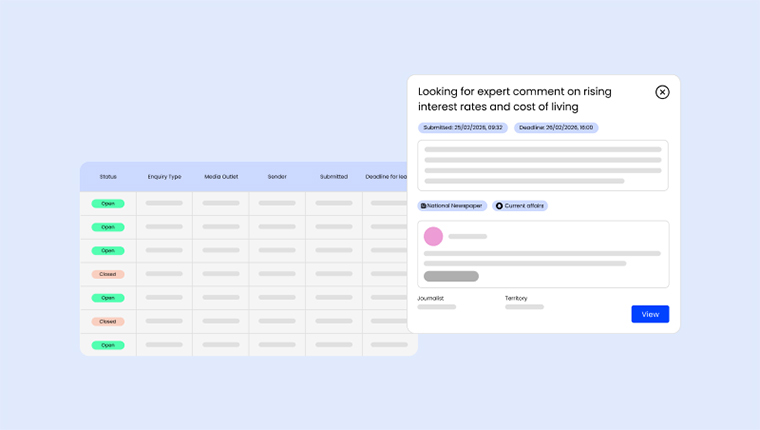Click the National Newspaper tag icon
Screen dimensions: 760x430
pyautogui.click(x=423, y=206)
